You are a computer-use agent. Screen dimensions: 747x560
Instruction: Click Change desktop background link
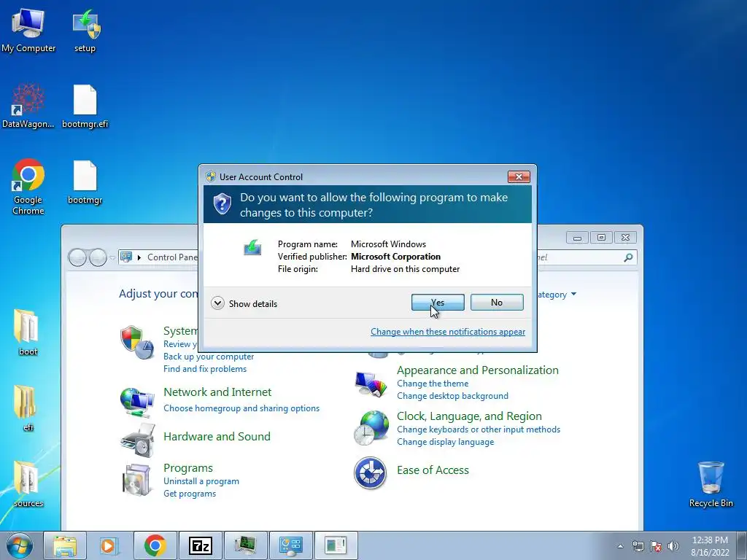[x=452, y=396]
